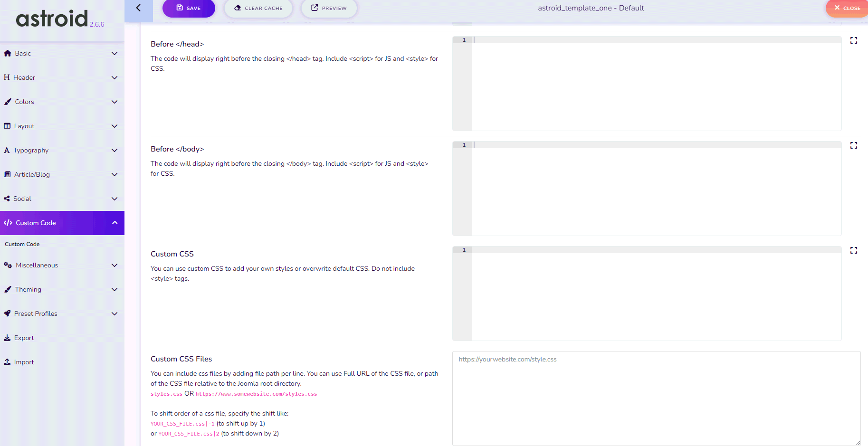Click the Clear Cache button
The height and width of the screenshot is (446, 868).
pos(258,8)
